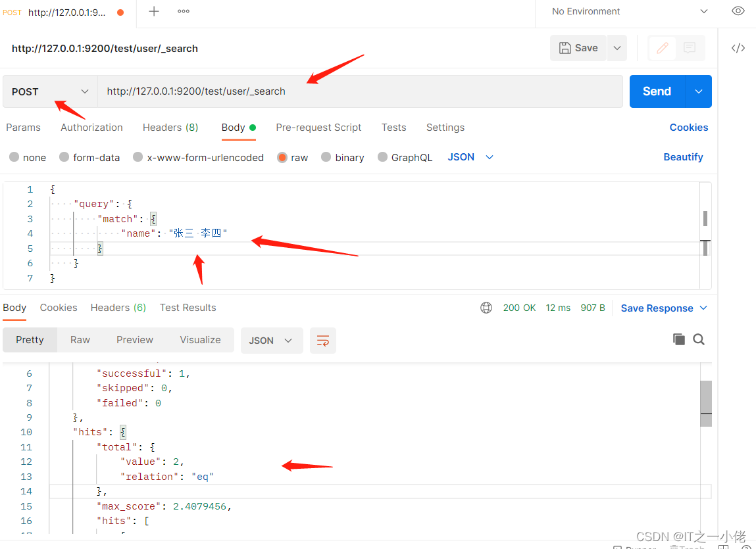
Task: Open response Body tab
Action: (x=14, y=308)
